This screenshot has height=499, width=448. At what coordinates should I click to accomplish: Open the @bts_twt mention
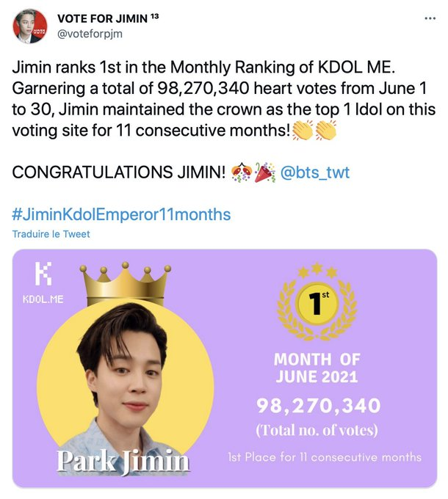coord(314,172)
